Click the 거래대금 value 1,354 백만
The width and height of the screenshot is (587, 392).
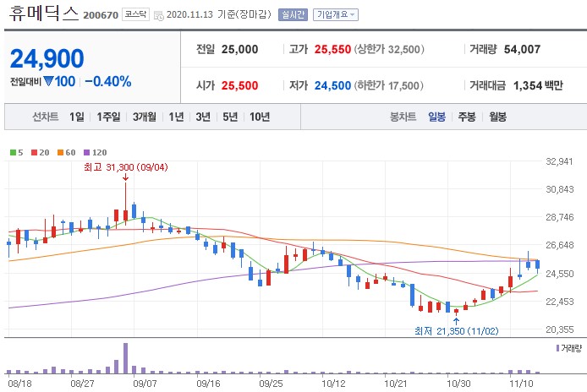click(x=538, y=85)
